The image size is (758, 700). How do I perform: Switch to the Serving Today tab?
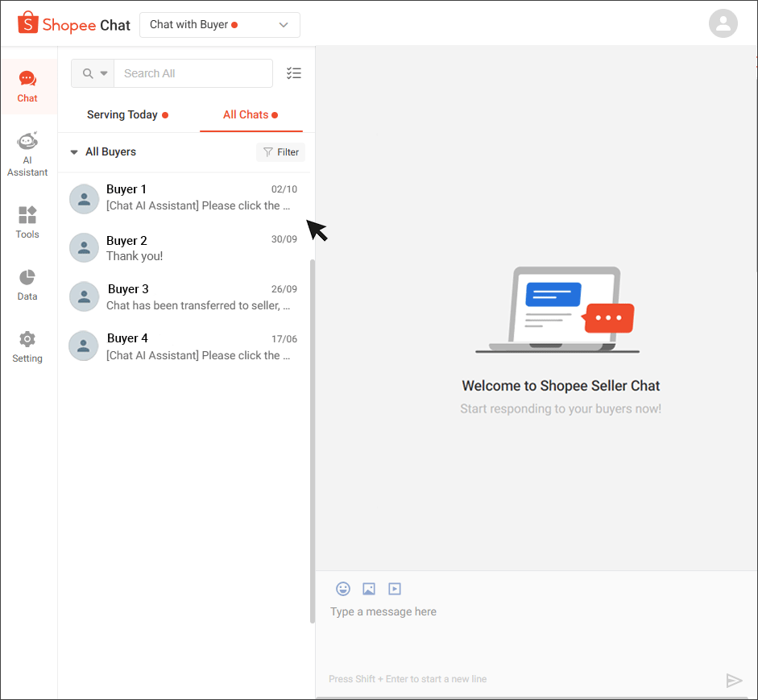pos(123,114)
